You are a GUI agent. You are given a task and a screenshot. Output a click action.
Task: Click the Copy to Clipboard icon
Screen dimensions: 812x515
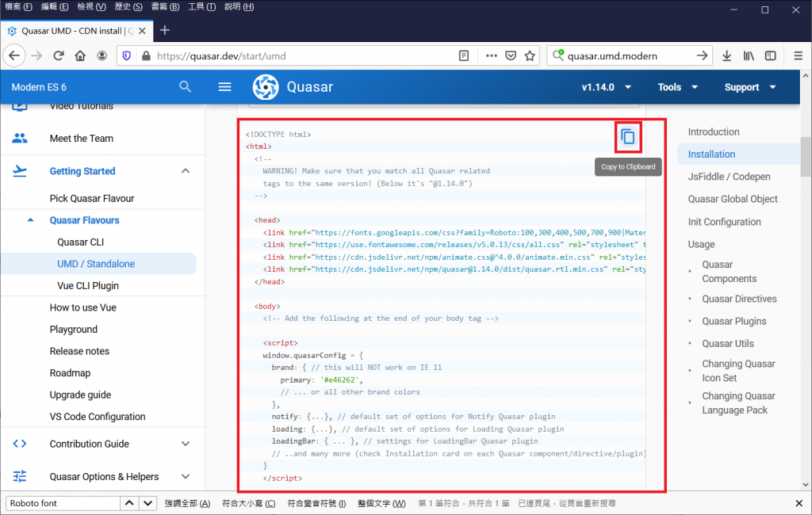coord(628,136)
